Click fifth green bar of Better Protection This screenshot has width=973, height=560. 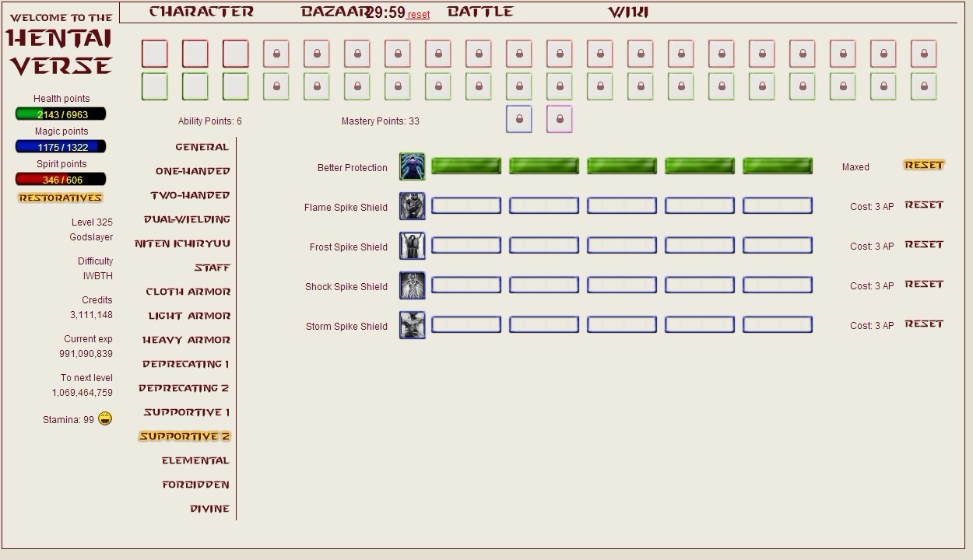pos(778,166)
